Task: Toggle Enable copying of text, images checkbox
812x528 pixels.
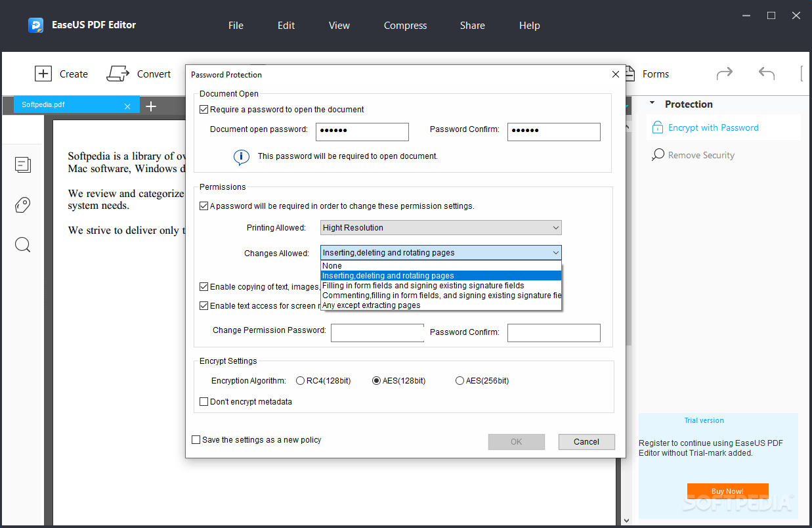Action: pyautogui.click(x=204, y=287)
